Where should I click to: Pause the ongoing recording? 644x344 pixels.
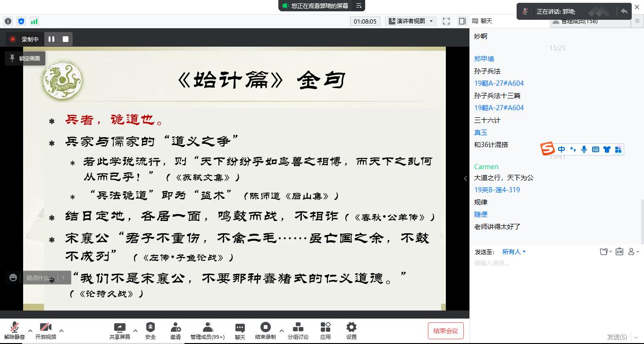point(51,39)
